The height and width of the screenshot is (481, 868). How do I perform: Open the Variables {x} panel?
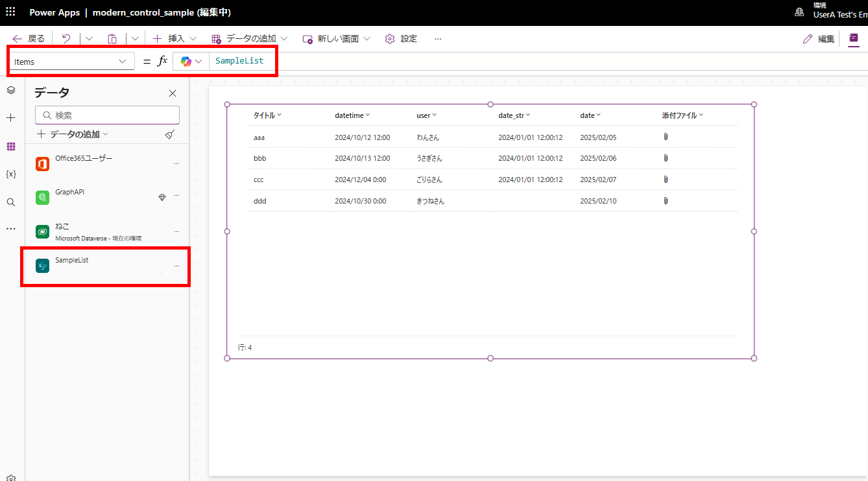coord(10,173)
